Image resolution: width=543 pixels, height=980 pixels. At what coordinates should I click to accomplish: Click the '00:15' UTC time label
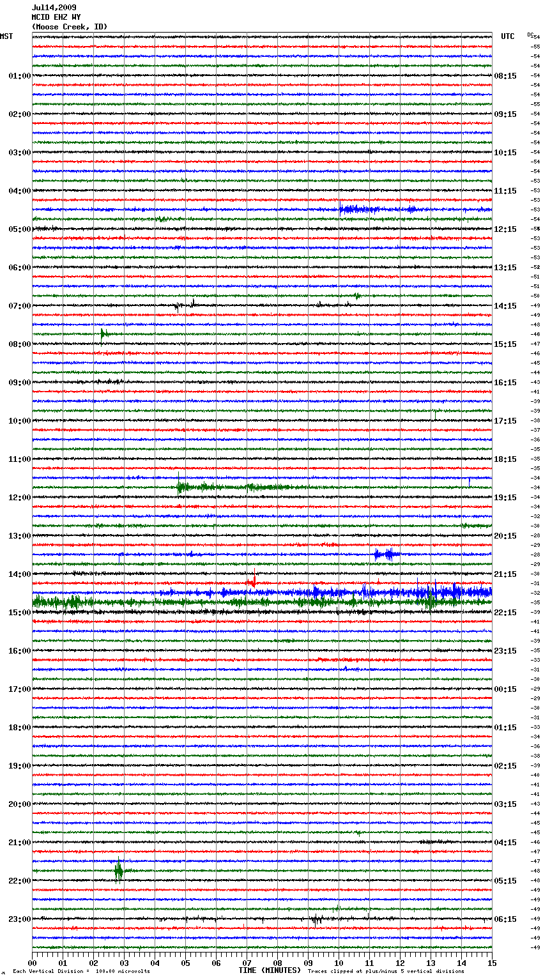505,689
